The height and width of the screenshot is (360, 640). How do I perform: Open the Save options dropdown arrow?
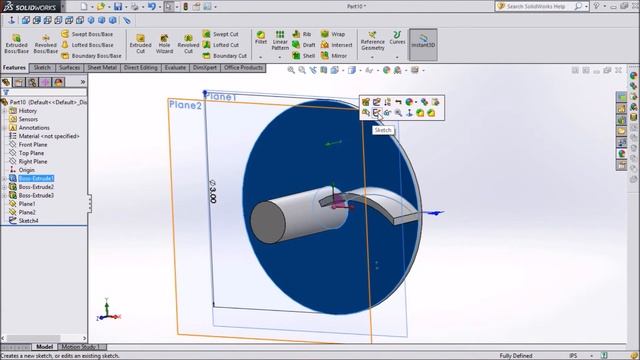coord(126,7)
